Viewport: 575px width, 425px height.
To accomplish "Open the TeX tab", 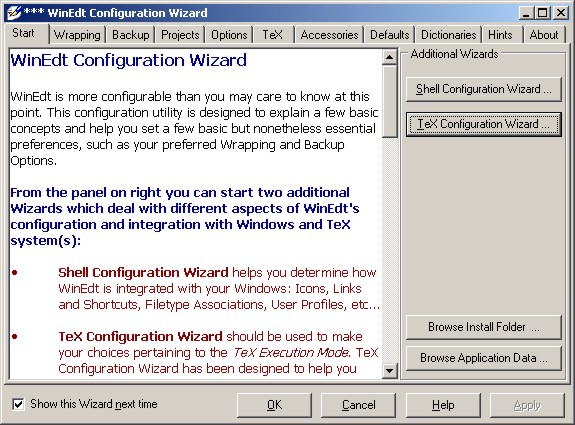I will pyautogui.click(x=273, y=35).
